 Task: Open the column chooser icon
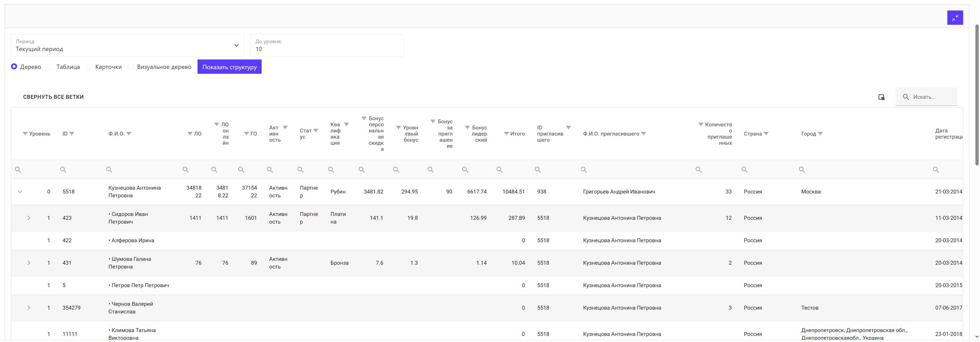[x=881, y=97]
